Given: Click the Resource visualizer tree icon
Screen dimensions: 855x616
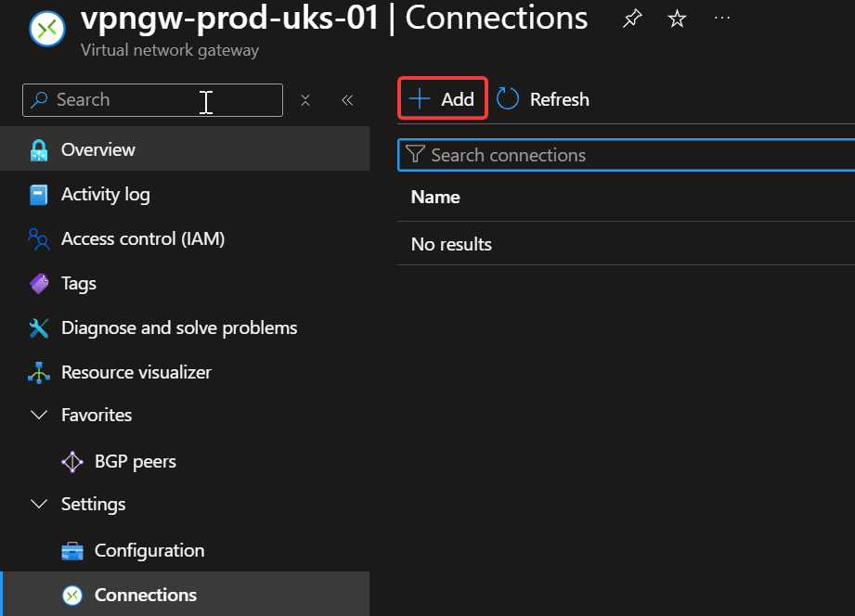Looking at the screenshot, I should (x=39, y=373).
